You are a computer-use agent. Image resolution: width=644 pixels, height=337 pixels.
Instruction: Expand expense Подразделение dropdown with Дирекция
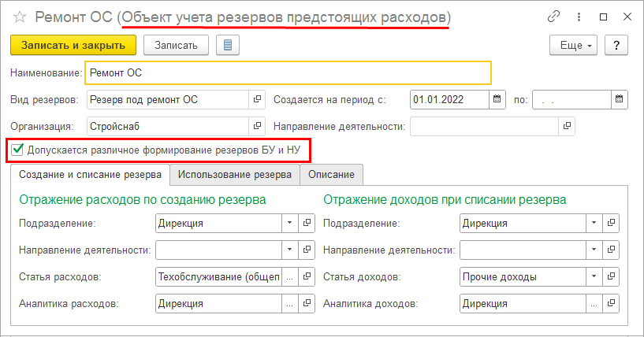tap(289, 224)
